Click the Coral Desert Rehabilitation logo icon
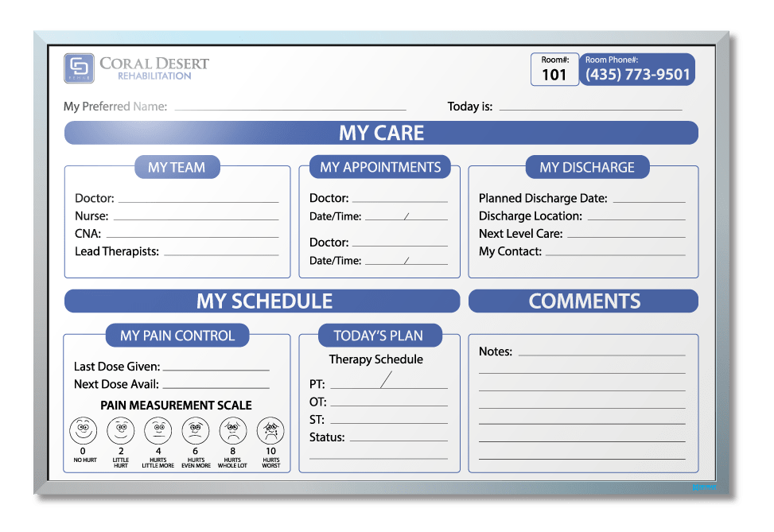774x532 pixels. coord(79,68)
